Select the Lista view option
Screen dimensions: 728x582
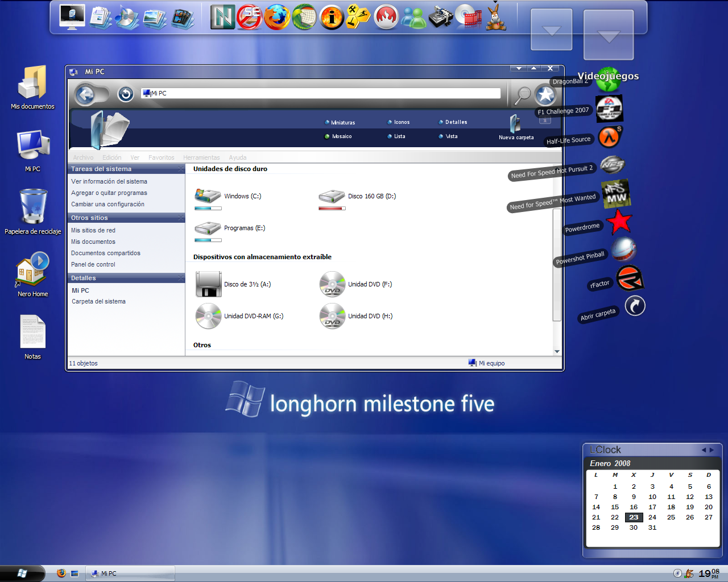(396, 136)
